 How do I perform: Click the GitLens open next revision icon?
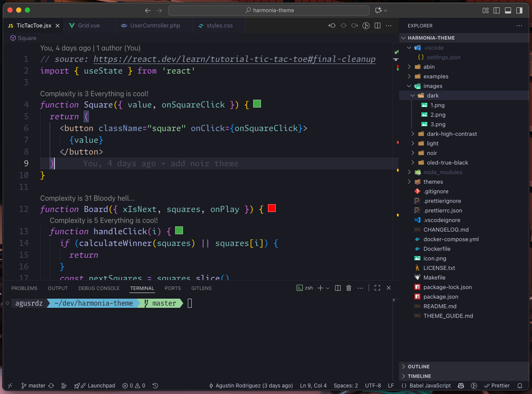point(355,26)
